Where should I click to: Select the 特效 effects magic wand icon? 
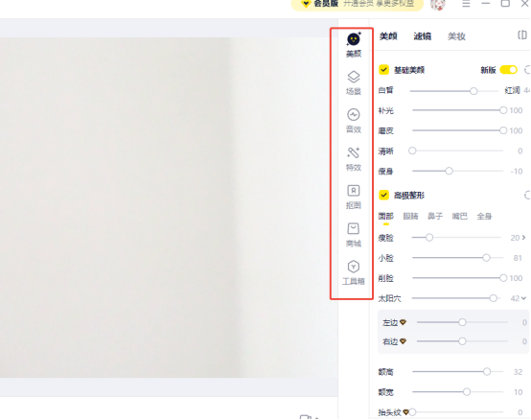(354, 159)
